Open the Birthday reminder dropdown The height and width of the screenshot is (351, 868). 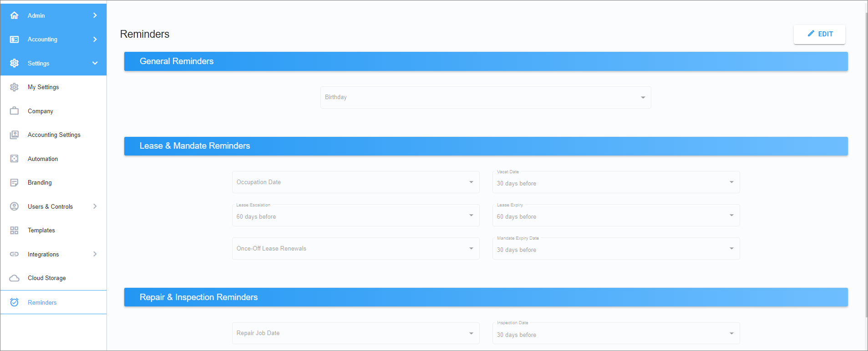[486, 97]
